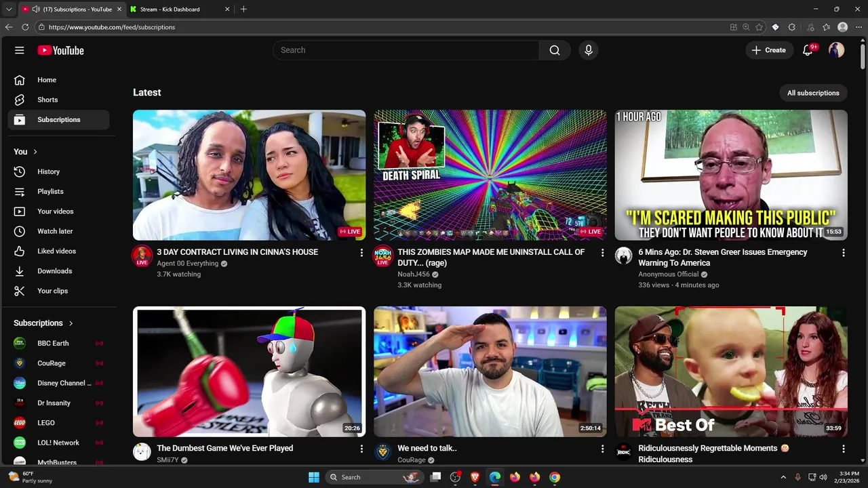Click the Agent 00 Everything channel avatar
Viewport: 868px width, 488px height.
coord(142,256)
